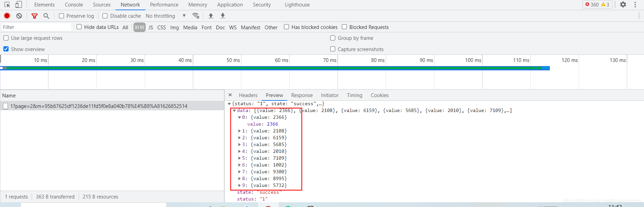Expand item 1 value 2108
644x207 pixels.
point(239,131)
